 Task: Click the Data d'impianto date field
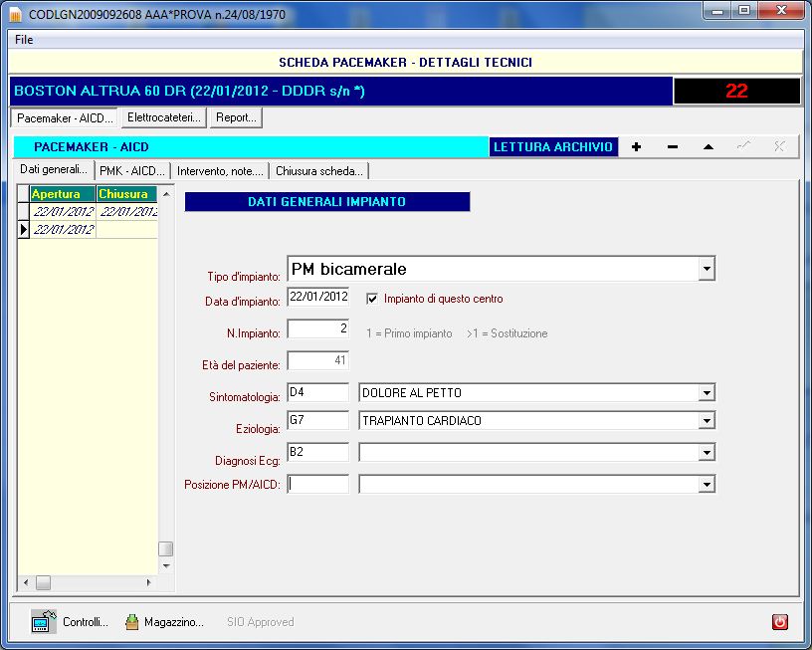point(318,298)
